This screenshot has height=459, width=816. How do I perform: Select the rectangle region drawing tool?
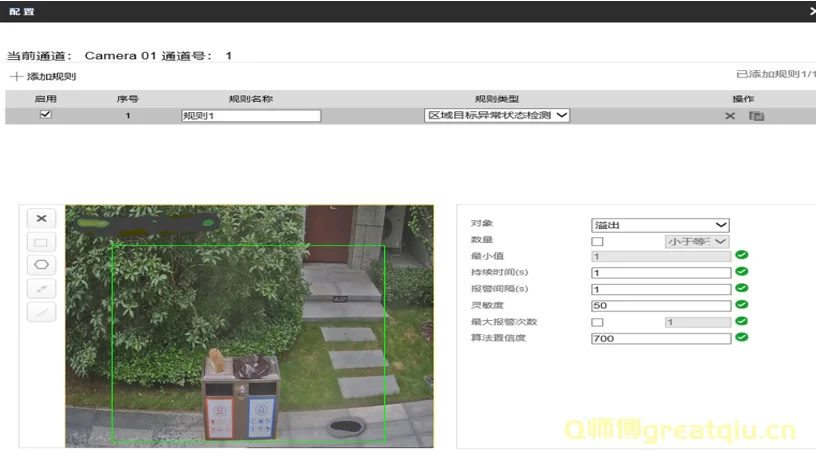(41, 242)
